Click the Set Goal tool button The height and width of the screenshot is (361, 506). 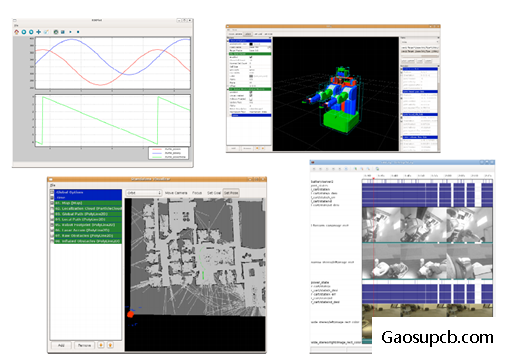click(x=214, y=193)
